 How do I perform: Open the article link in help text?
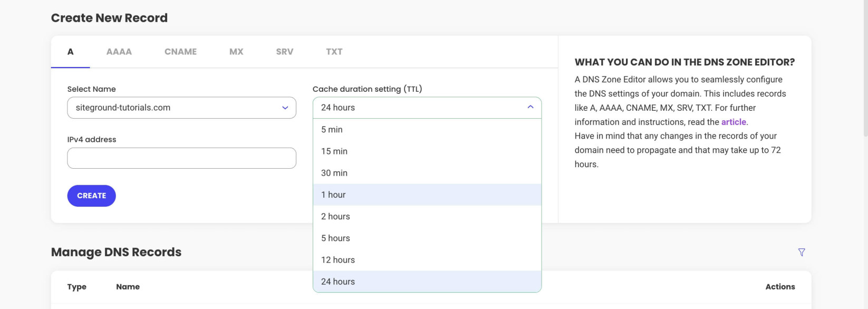pos(734,122)
